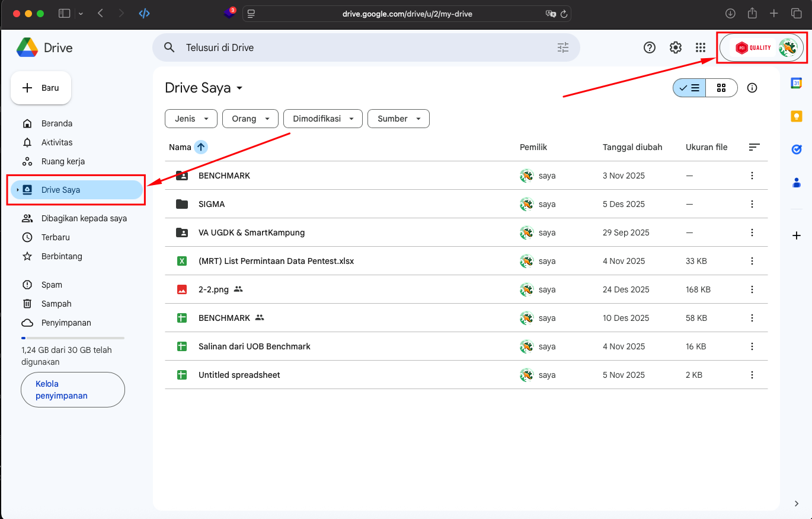Open Contacts from the side panel
812x519 pixels.
pyautogui.click(x=797, y=183)
